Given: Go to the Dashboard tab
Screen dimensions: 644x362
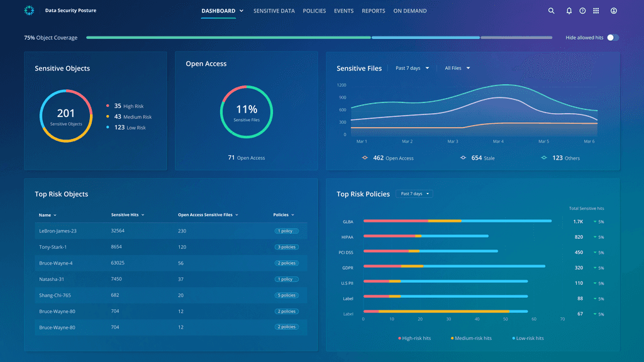Looking at the screenshot, I should click(218, 11).
